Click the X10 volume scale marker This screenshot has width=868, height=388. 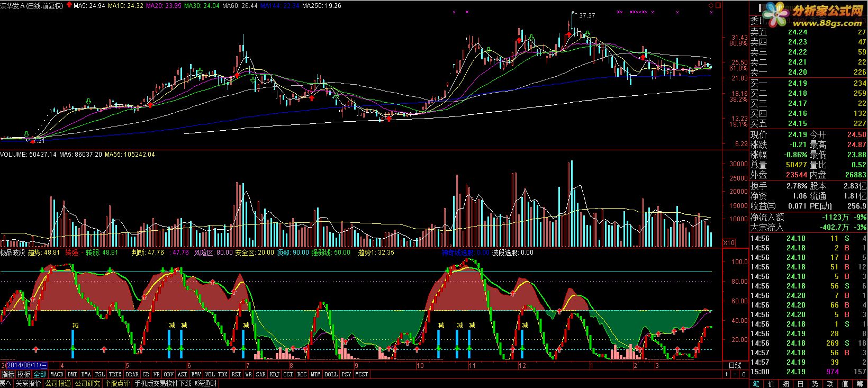point(729,242)
